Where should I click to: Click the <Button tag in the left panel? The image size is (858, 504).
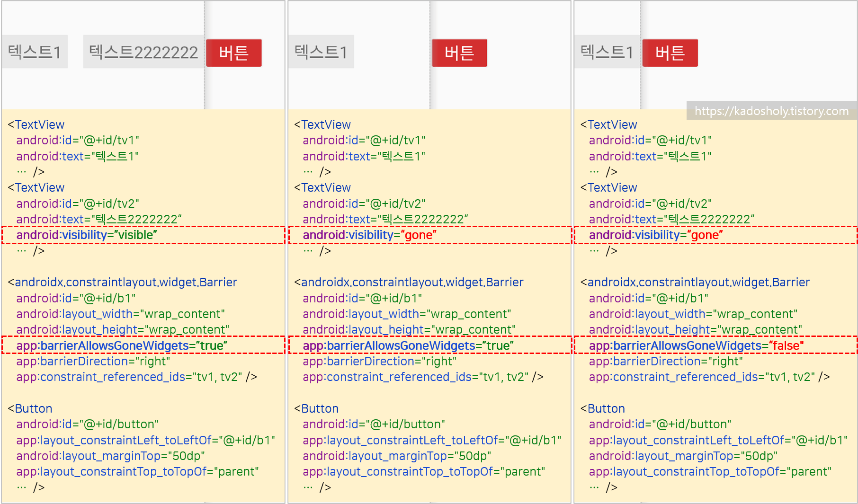pyautogui.click(x=30, y=409)
